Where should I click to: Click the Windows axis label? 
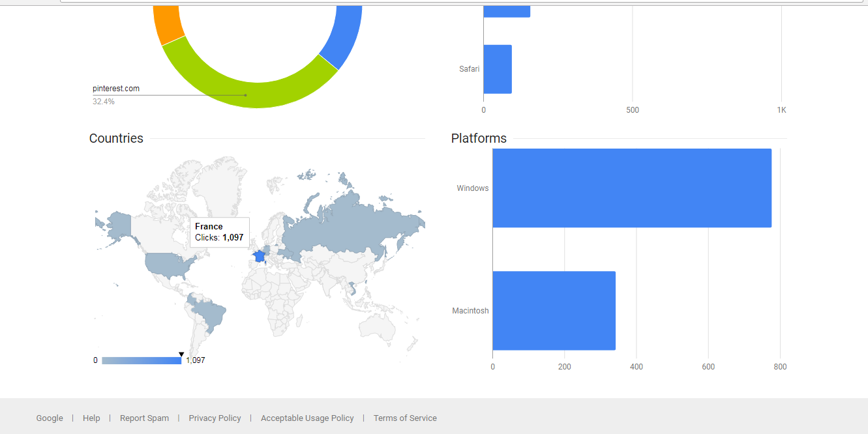click(473, 188)
